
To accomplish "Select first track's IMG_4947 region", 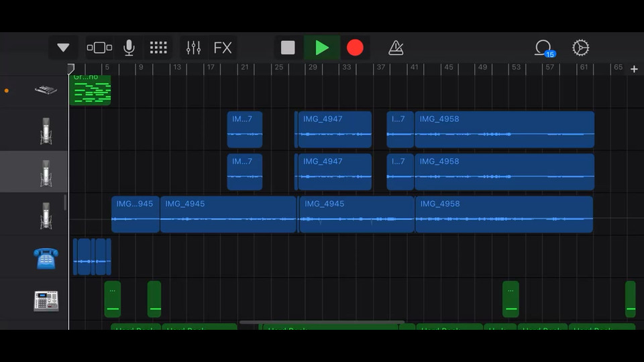I will click(x=335, y=129).
